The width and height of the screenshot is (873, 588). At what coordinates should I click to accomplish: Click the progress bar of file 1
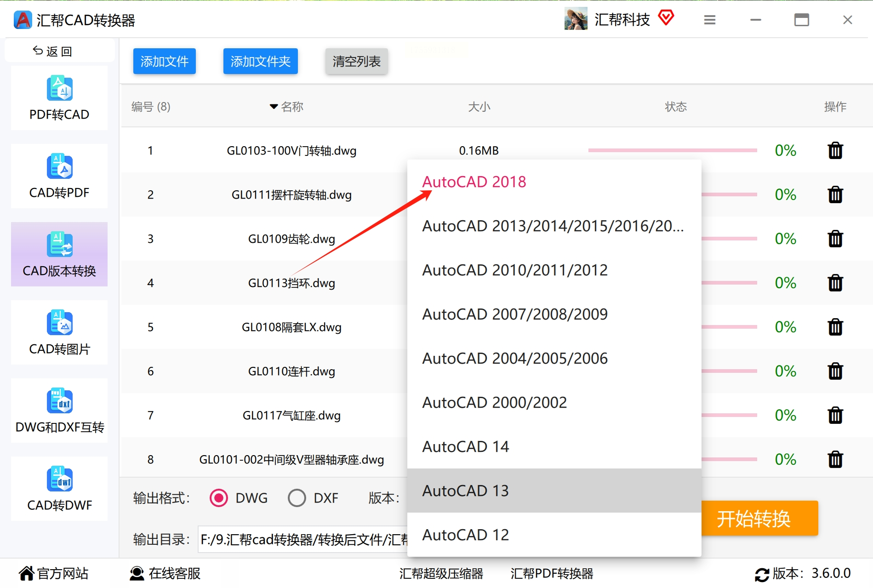(x=672, y=150)
